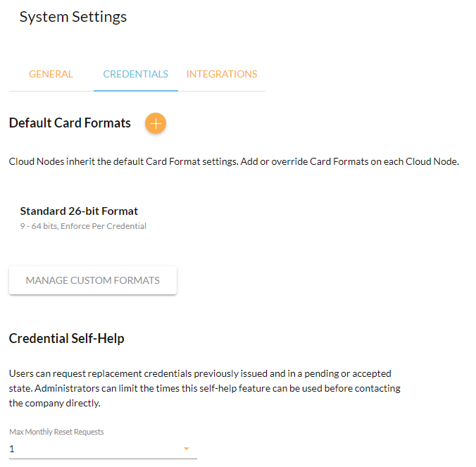Click the blue underline beneath Credentials
This screenshot has width=476, height=467.
(x=136, y=90)
